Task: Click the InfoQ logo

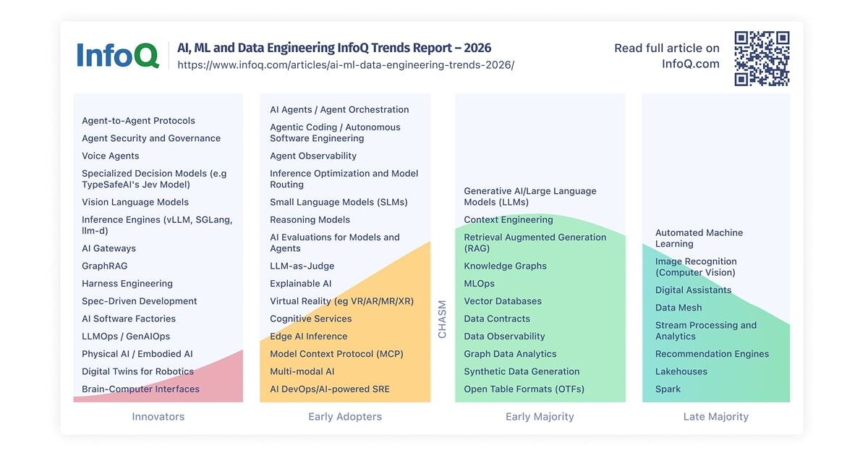Action: click(x=118, y=56)
